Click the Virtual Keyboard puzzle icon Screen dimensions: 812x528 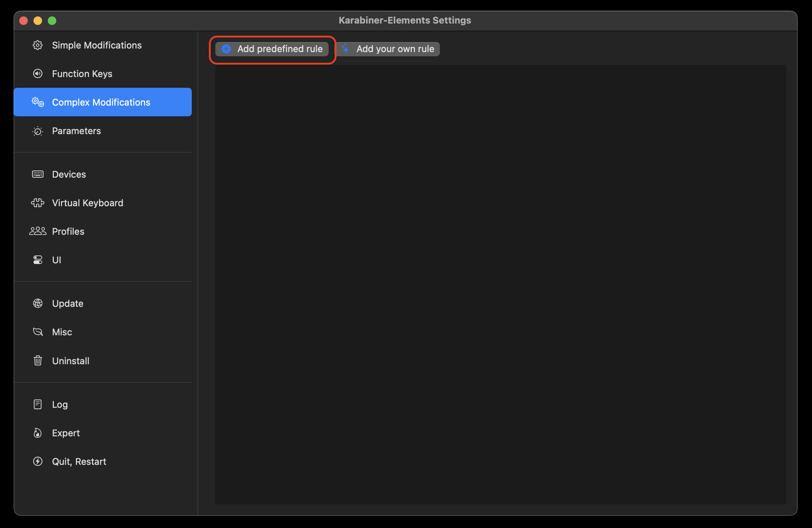(x=38, y=203)
